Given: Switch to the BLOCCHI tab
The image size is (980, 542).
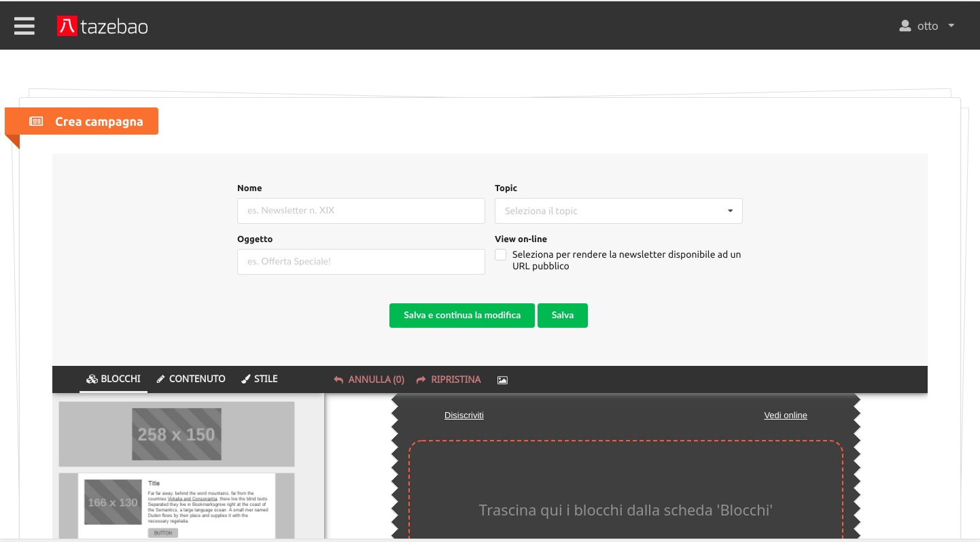Looking at the screenshot, I should pos(113,379).
